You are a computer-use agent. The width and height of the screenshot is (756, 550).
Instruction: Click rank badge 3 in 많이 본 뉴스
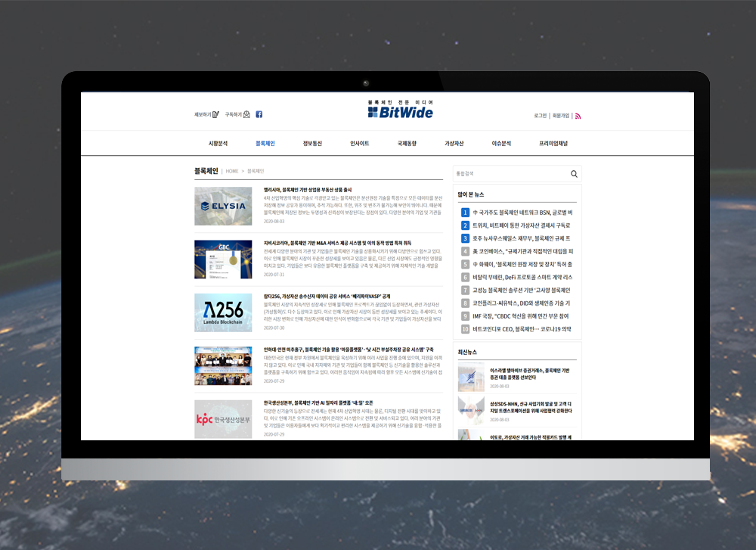465,238
